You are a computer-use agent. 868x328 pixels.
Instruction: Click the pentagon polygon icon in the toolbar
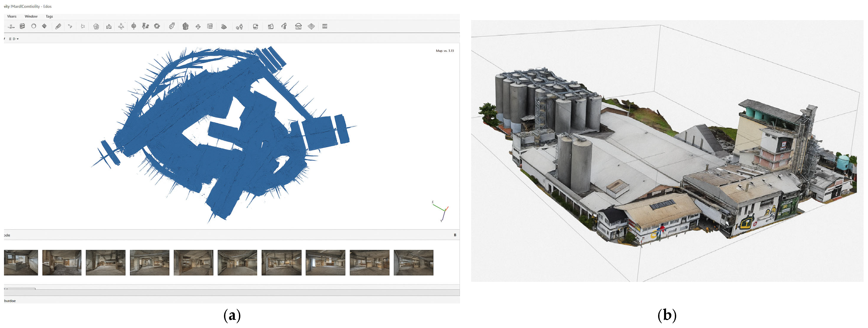pos(96,26)
